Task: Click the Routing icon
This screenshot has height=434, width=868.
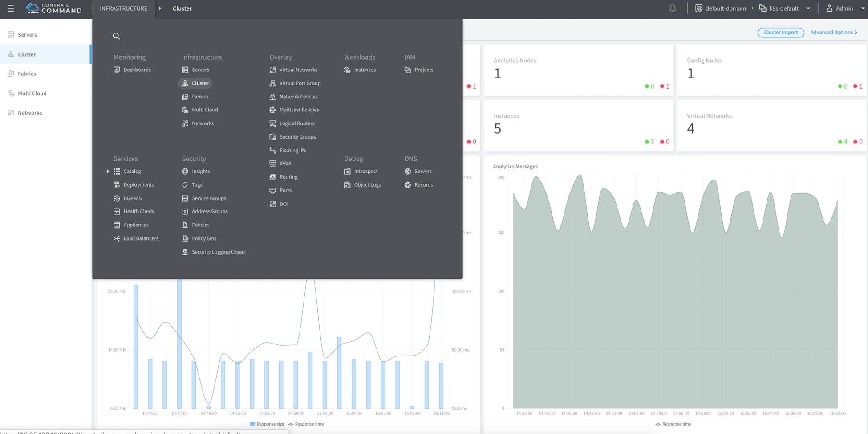Action: pyautogui.click(x=272, y=177)
